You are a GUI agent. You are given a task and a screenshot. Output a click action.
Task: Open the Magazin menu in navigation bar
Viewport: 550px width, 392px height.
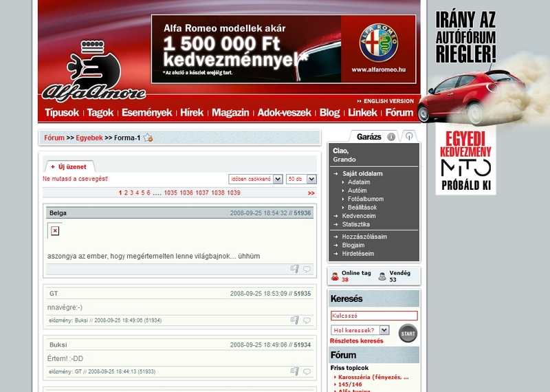(x=230, y=113)
